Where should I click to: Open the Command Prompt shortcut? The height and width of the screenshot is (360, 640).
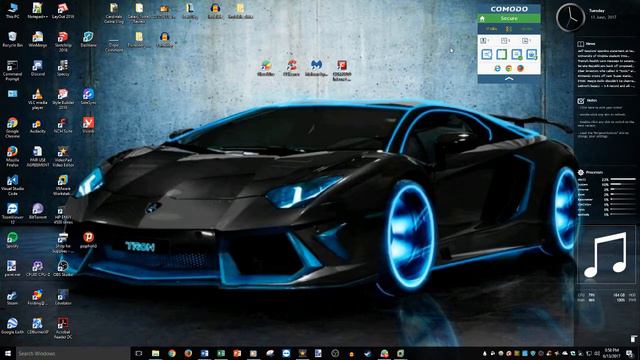click(x=12, y=71)
